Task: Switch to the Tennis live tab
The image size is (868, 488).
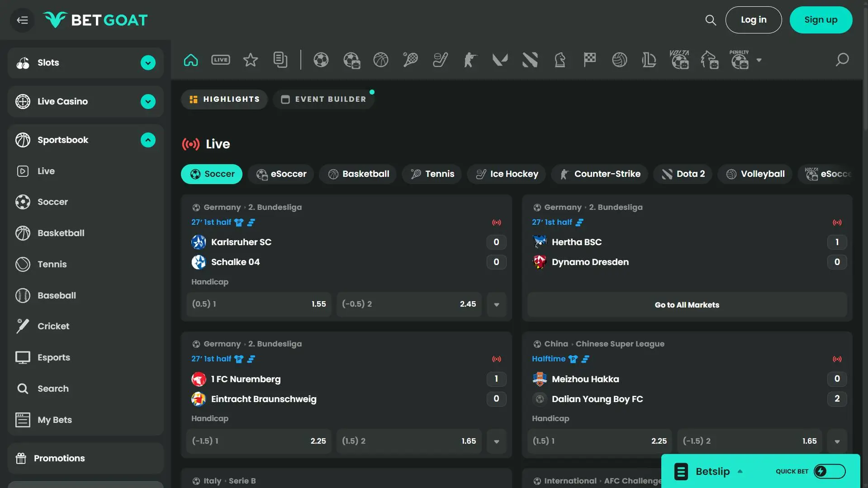Action: (x=432, y=174)
